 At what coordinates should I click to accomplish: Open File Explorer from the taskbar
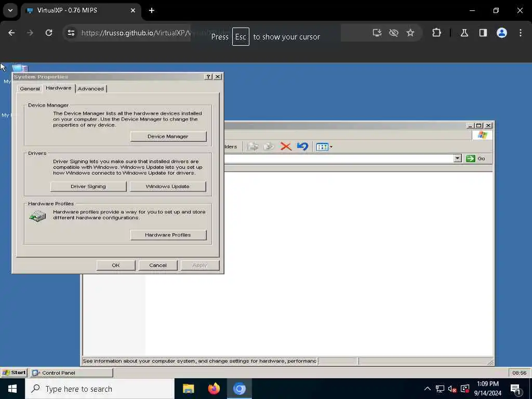tap(188, 389)
